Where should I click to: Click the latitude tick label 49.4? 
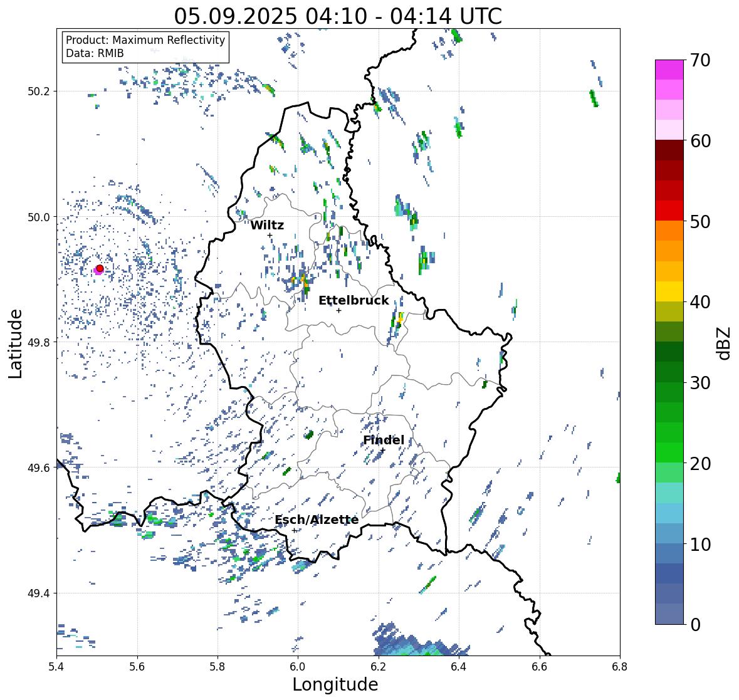pos(39,593)
